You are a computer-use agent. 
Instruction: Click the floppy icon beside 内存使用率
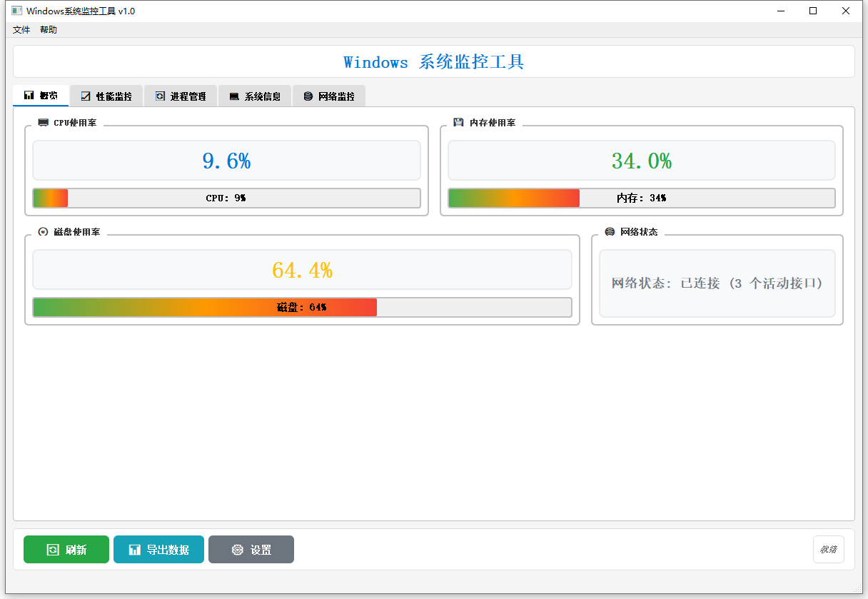coord(458,123)
